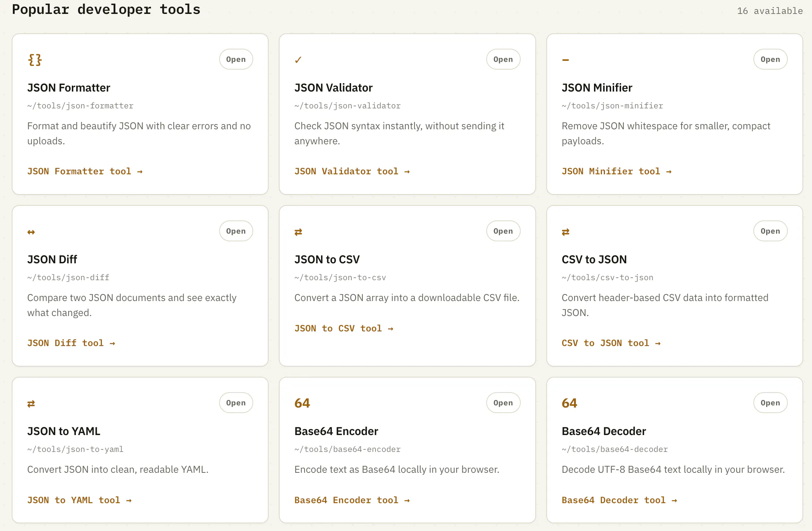This screenshot has width=812, height=531.
Task: Follow the "Base64 Decoder tool →" link
Action: pyautogui.click(x=619, y=500)
